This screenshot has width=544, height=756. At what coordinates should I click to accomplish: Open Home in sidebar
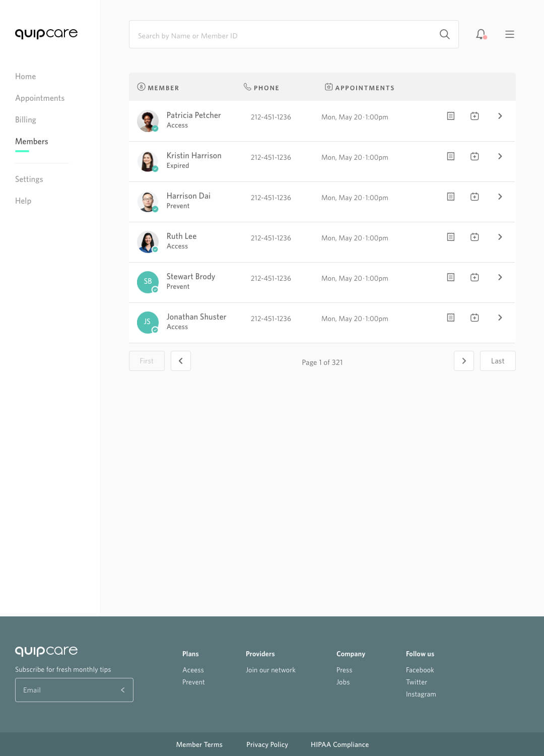tap(25, 77)
